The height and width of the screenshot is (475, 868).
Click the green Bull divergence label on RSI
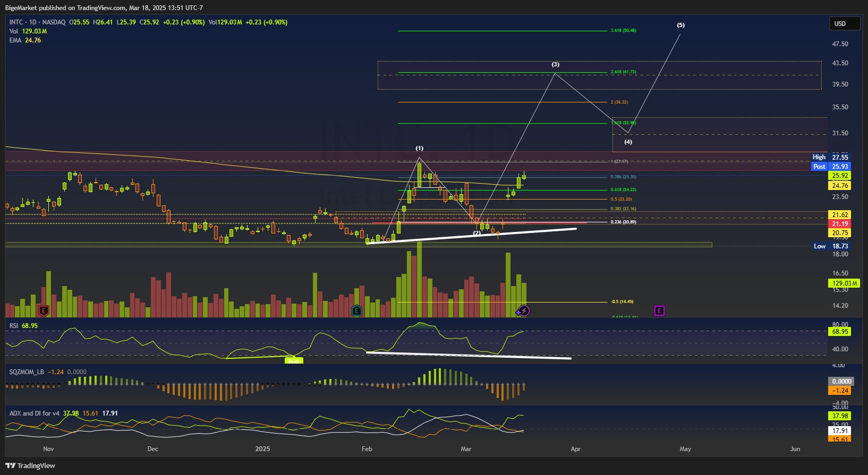click(x=294, y=361)
